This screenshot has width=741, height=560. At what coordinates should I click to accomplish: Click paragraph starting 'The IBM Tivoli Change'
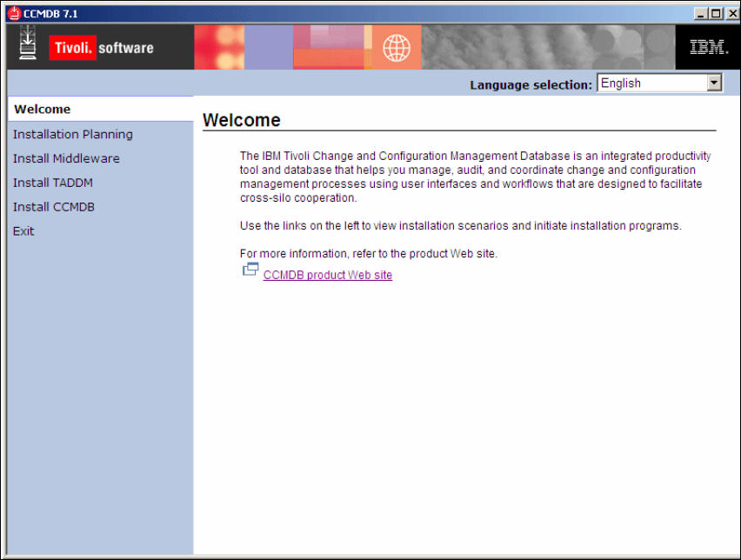point(476,177)
